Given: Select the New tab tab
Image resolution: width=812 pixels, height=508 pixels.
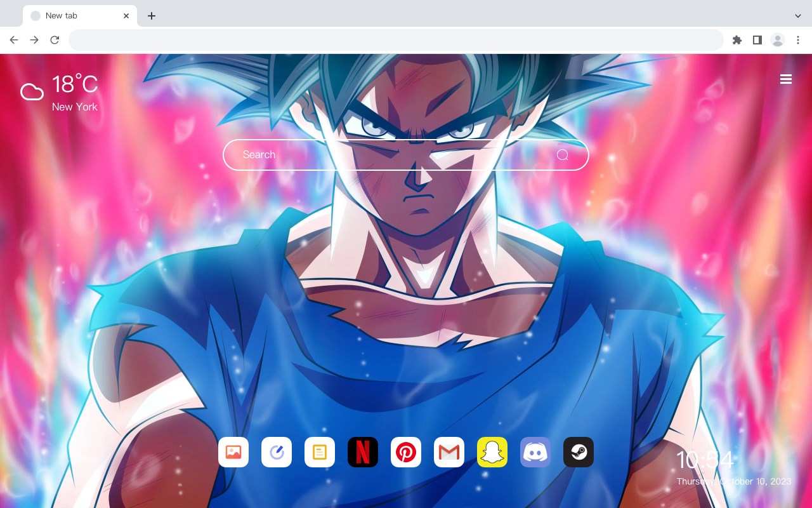Looking at the screenshot, I should coord(79,16).
